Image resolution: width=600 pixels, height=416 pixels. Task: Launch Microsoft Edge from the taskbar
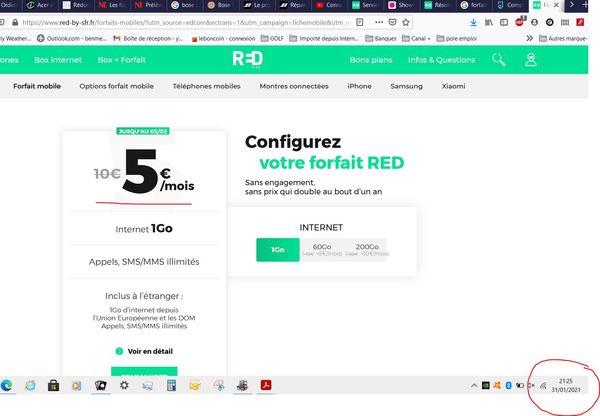point(6,385)
